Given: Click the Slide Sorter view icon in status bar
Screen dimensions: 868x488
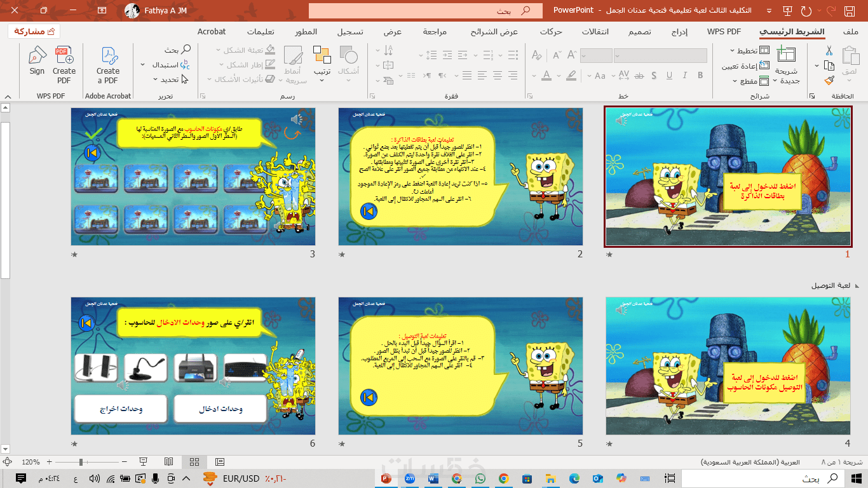Looking at the screenshot, I should (194, 462).
